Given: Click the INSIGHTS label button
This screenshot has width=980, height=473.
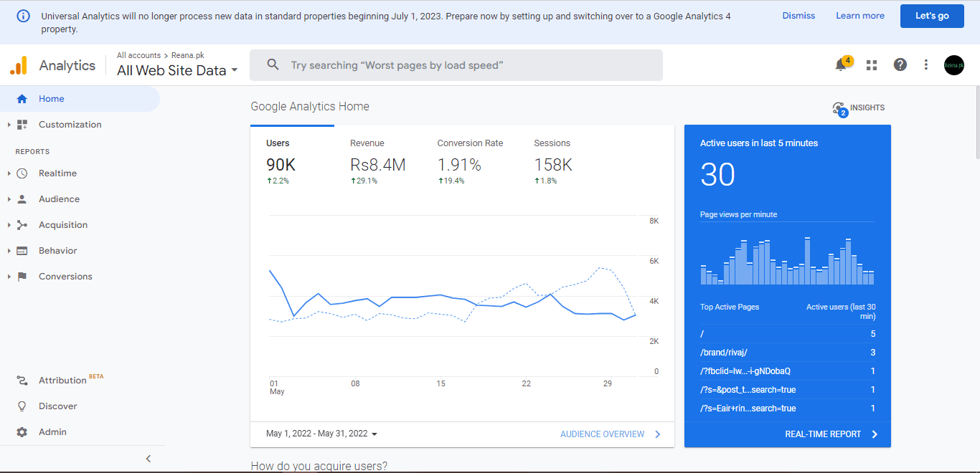Looking at the screenshot, I should click(x=867, y=108).
